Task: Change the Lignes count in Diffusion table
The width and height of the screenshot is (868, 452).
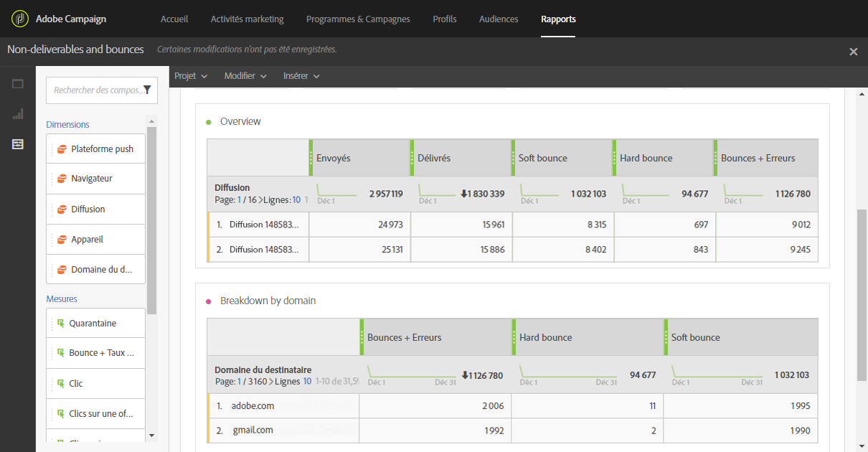Action: pos(296,200)
